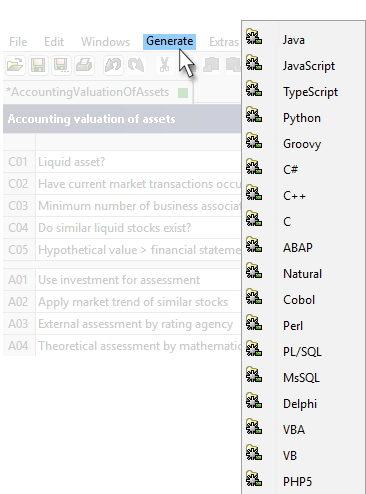Viewport: 366px width, 494px height.
Task: Click the generator icon beside Groovy
Action: (254, 141)
